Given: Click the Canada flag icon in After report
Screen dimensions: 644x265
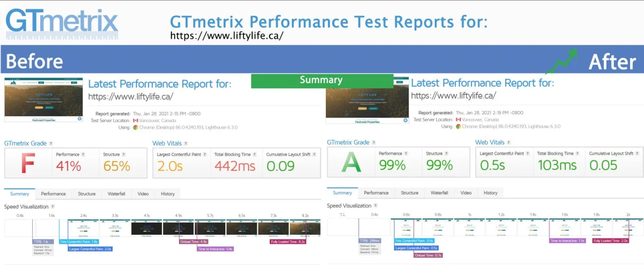Looking at the screenshot, I should [458, 120].
